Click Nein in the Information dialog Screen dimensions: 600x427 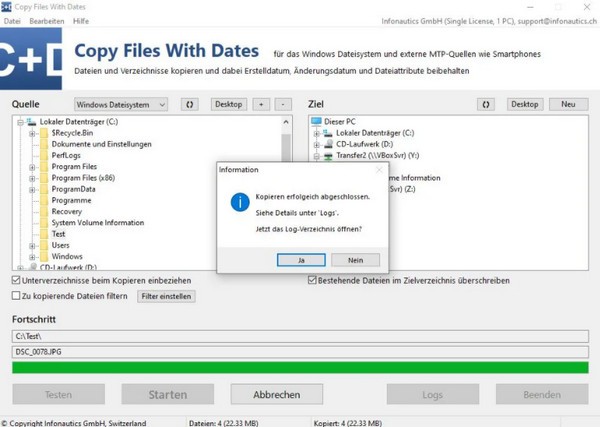(355, 260)
